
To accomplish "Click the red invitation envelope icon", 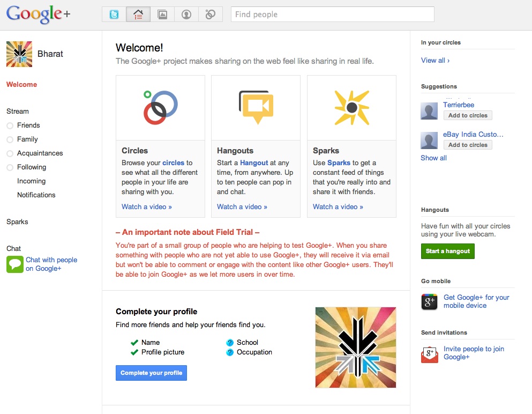I will [x=430, y=354].
